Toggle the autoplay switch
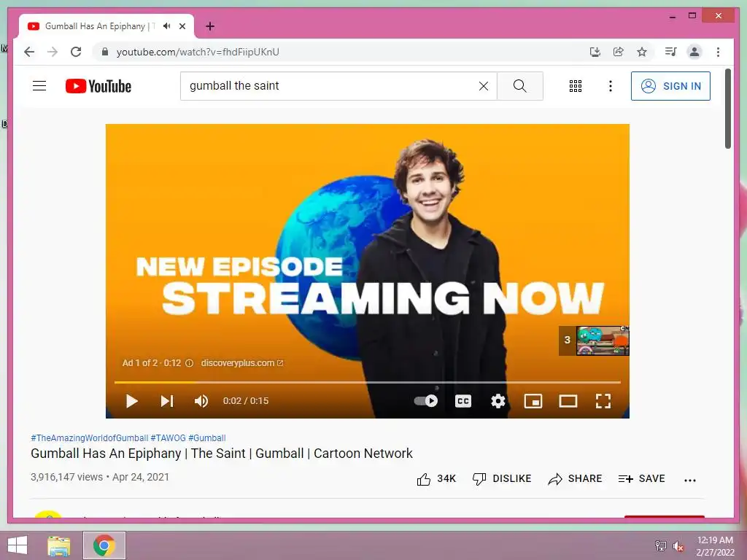This screenshot has width=747, height=560. (426, 401)
